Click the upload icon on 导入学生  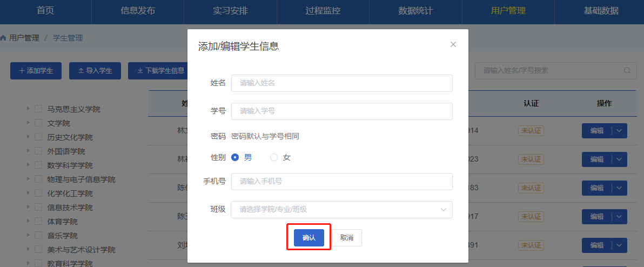[x=81, y=71]
